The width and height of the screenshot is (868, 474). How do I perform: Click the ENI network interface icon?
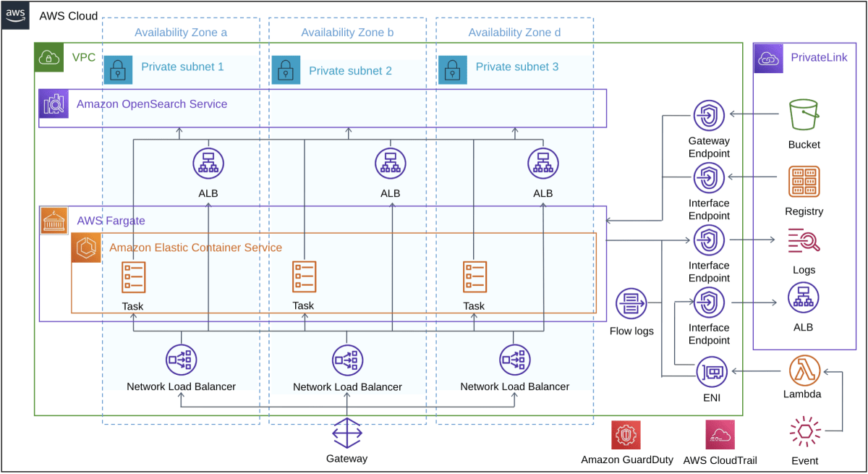coord(712,372)
